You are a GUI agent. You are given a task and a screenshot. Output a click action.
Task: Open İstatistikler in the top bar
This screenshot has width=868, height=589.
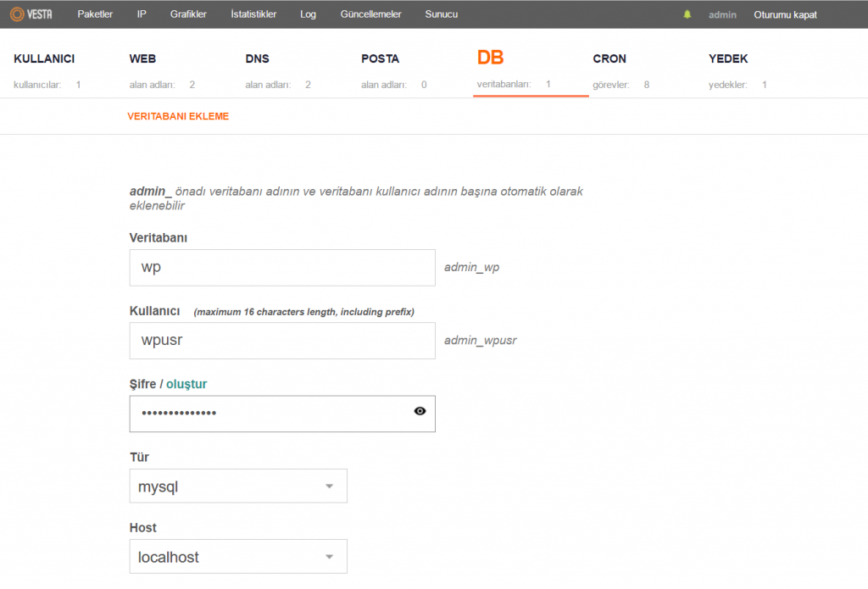253,14
